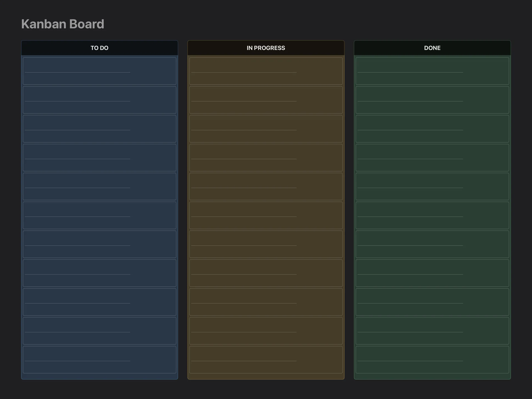Select the bottommost card in TO DO column

(x=99, y=360)
